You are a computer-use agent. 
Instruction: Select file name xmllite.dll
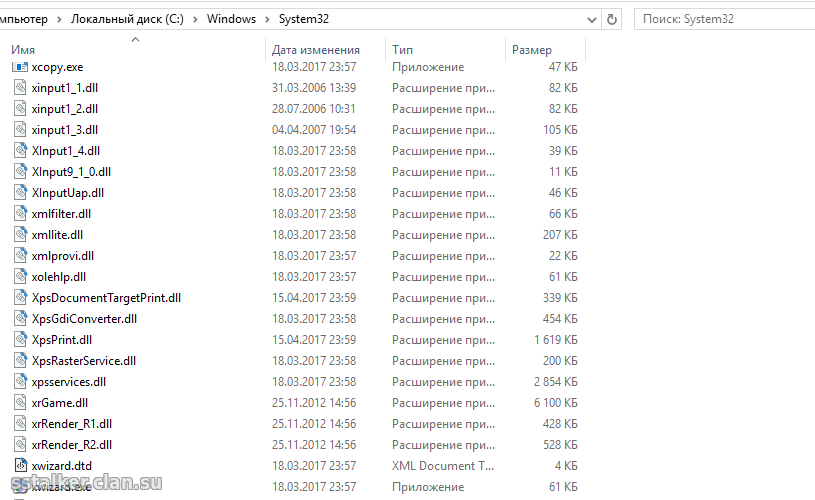tap(57, 235)
